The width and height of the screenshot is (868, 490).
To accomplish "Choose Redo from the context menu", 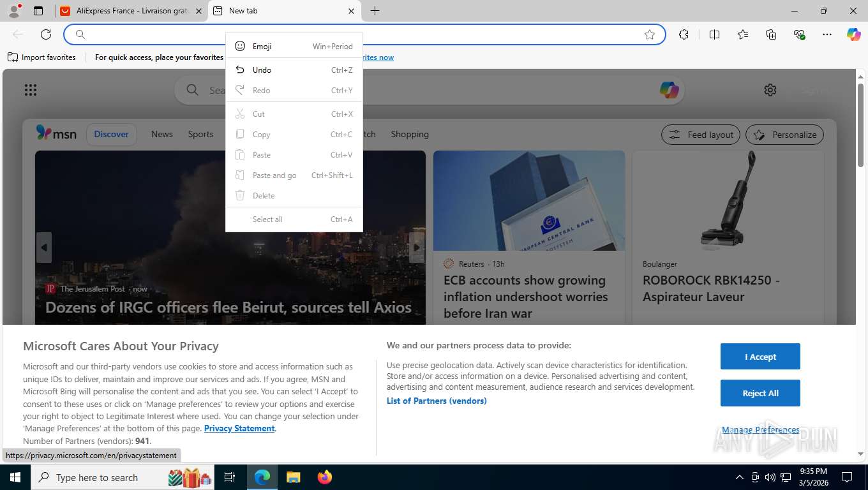I will pos(294,90).
